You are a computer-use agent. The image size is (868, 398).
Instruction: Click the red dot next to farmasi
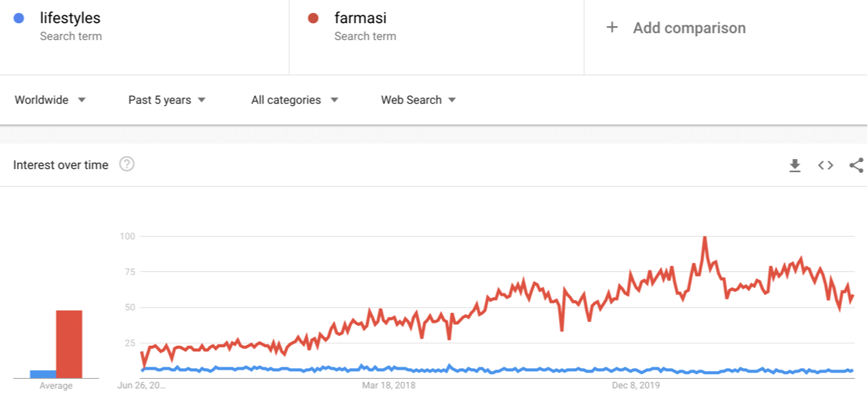click(x=313, y=18)
